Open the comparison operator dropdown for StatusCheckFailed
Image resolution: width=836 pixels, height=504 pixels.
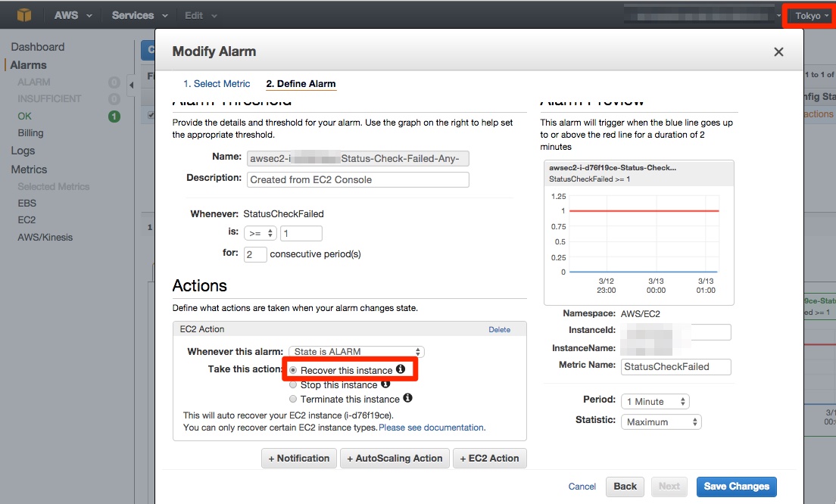(x=260, y=232)
